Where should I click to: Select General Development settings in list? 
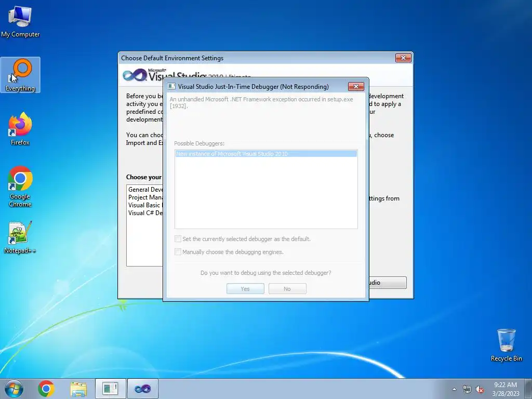(145, 190)
